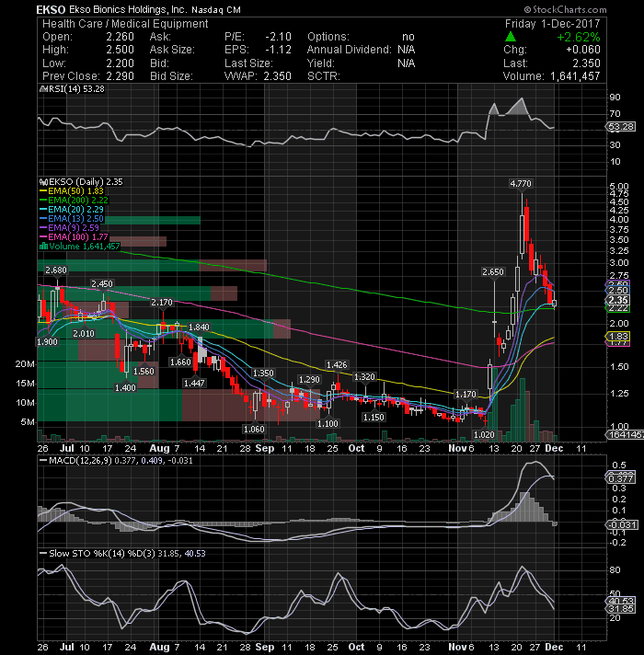The height and width of the screenshot is (655, 644).
Task: Click the MACD -0.031 histogram axis tag
Action: [x=622, y=524]
